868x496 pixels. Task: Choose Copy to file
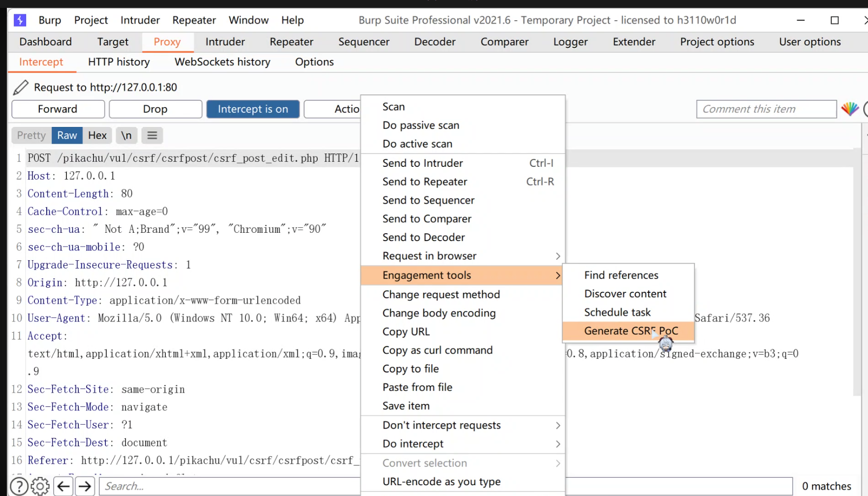click(463, 369)
